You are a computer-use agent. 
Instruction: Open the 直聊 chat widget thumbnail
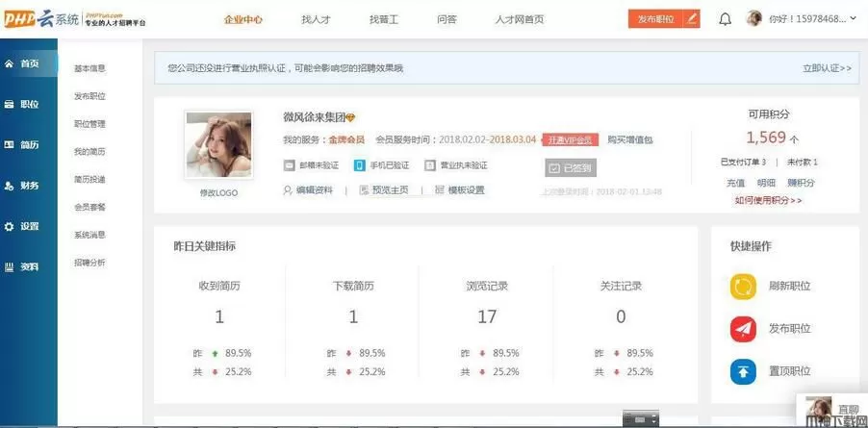click(818, 411)
